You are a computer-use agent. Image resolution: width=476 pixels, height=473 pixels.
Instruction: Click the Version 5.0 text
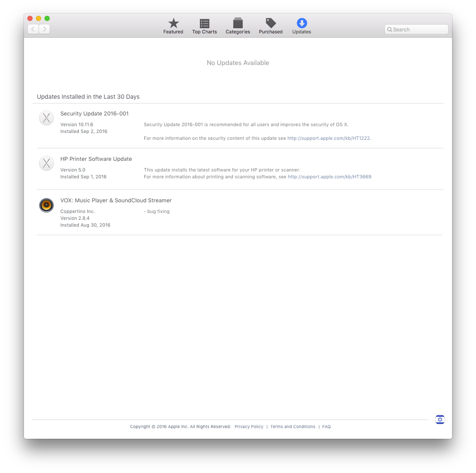pos(73,170)
